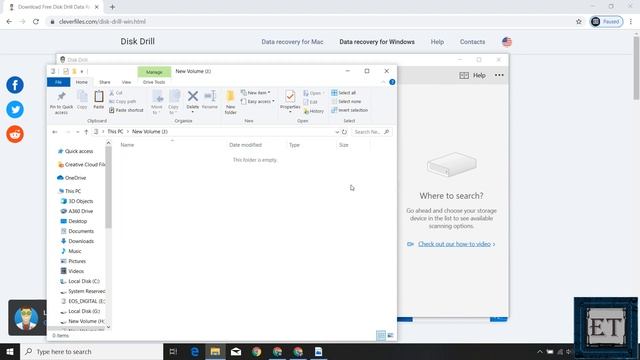
Task: Create a New folder from ribbon
Action: [230, 102]
